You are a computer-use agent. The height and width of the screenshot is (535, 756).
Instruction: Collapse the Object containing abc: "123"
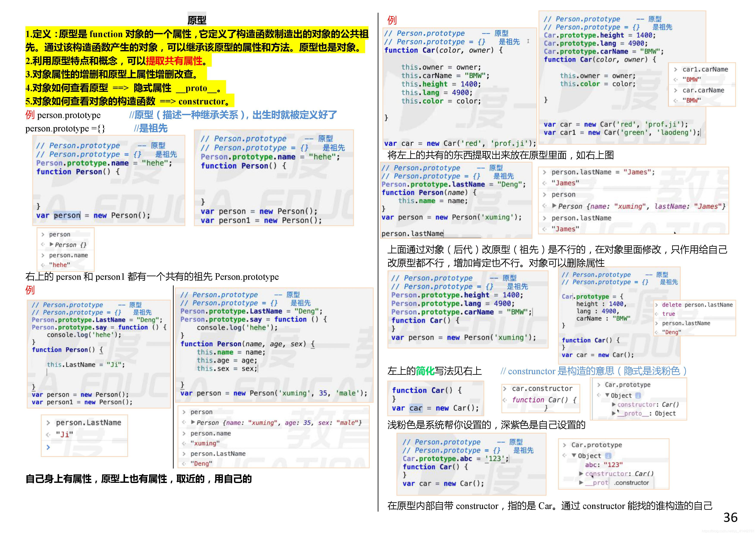574,456
